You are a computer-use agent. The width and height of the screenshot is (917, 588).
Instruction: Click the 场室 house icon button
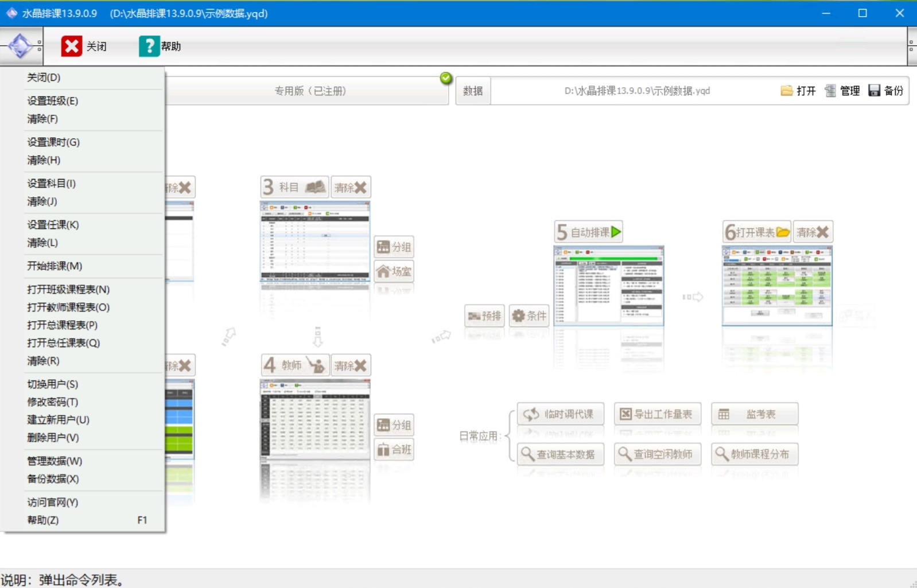(x=394, y=271)
